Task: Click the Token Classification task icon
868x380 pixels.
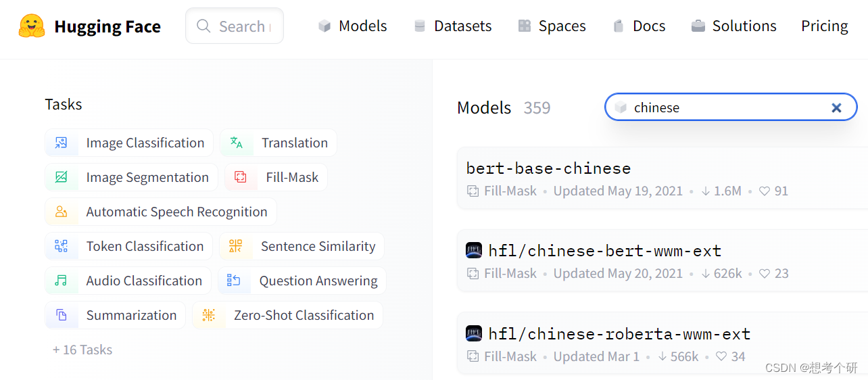Action: click(x=62, y=246)
